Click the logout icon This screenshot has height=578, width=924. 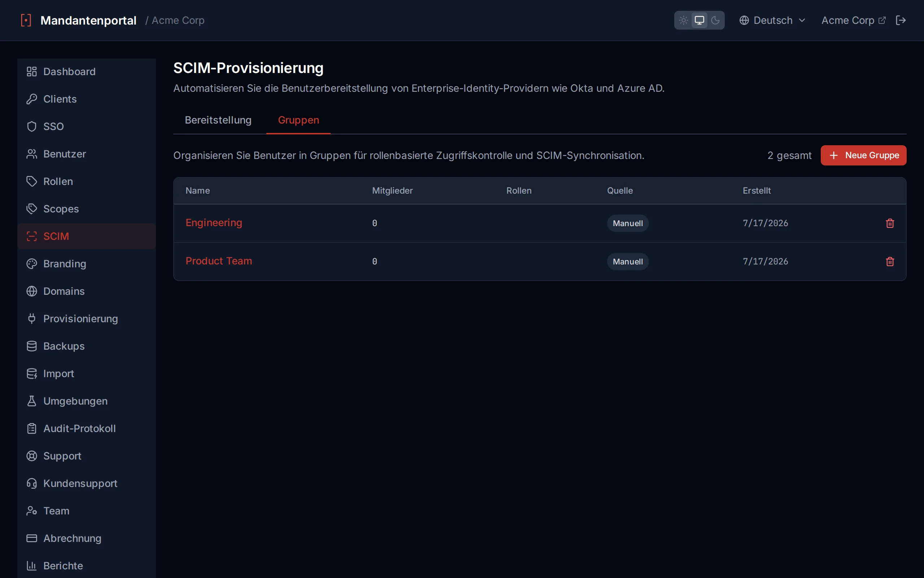901,20
